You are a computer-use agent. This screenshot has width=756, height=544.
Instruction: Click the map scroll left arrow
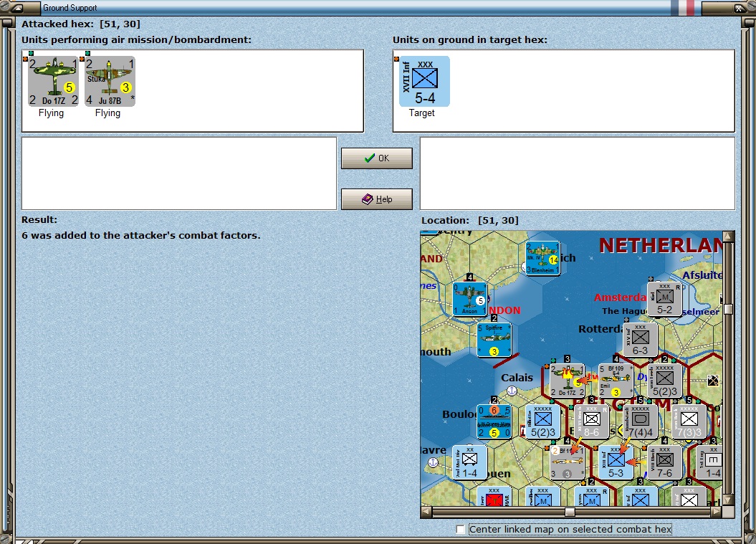point(426,512)
